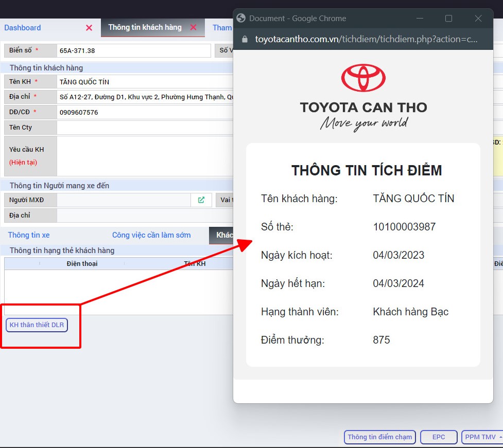Minimize the Document Chrome popup window

[x=419, y=19]
